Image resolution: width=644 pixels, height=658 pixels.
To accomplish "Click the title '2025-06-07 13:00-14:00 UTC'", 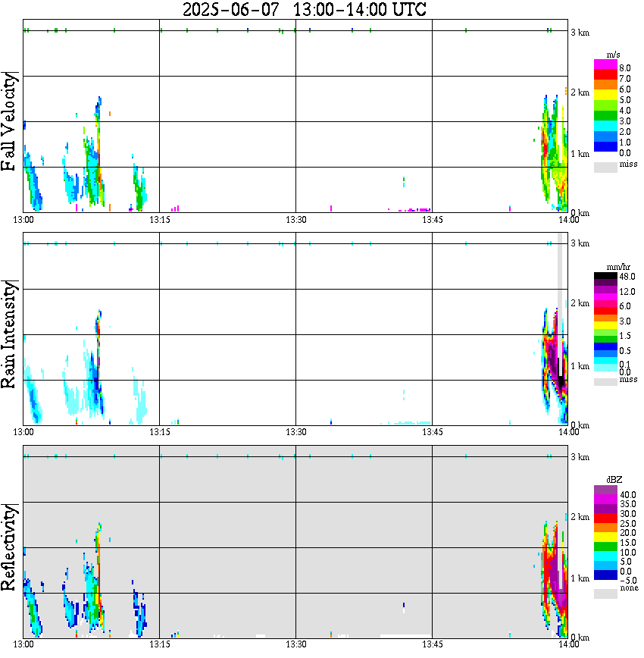I will point(304,9).
